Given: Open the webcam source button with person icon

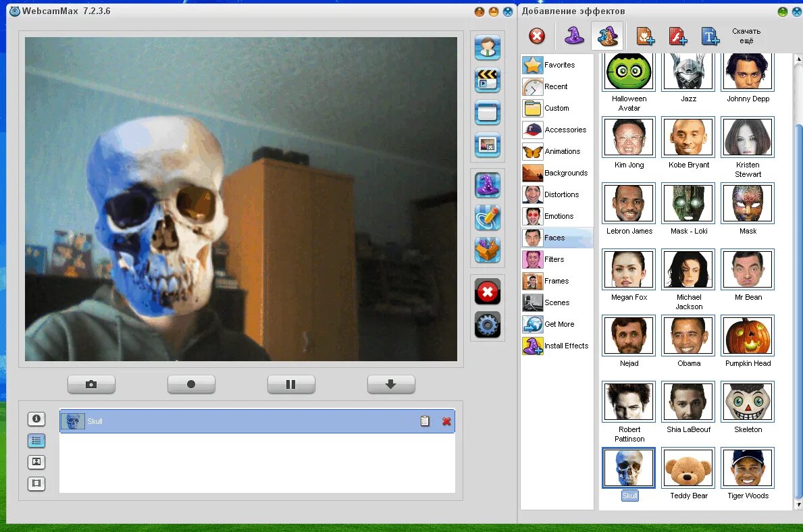Looking at the screenshot, I should pyautogui.click(x=487, y=48).
